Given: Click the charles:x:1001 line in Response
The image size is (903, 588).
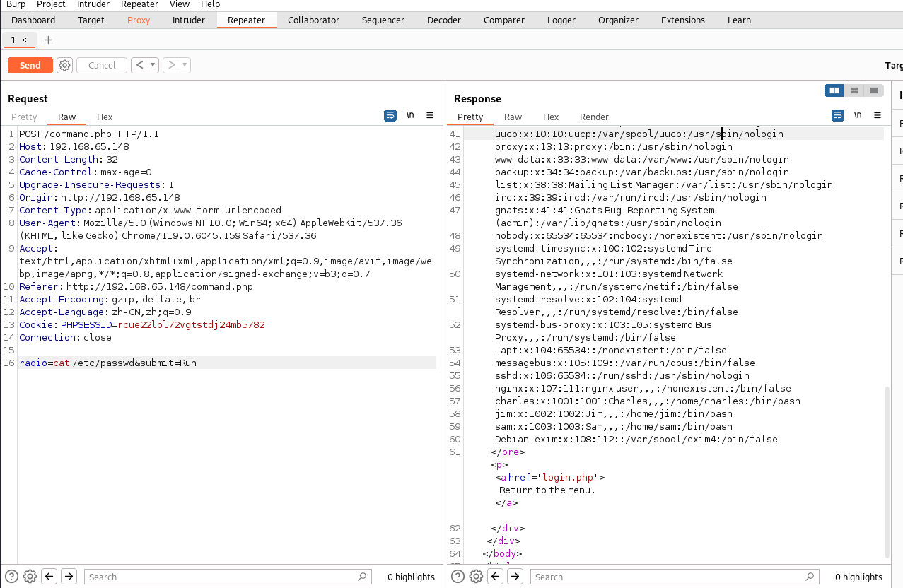Looking at the screenshot, I should coord(648,401).
